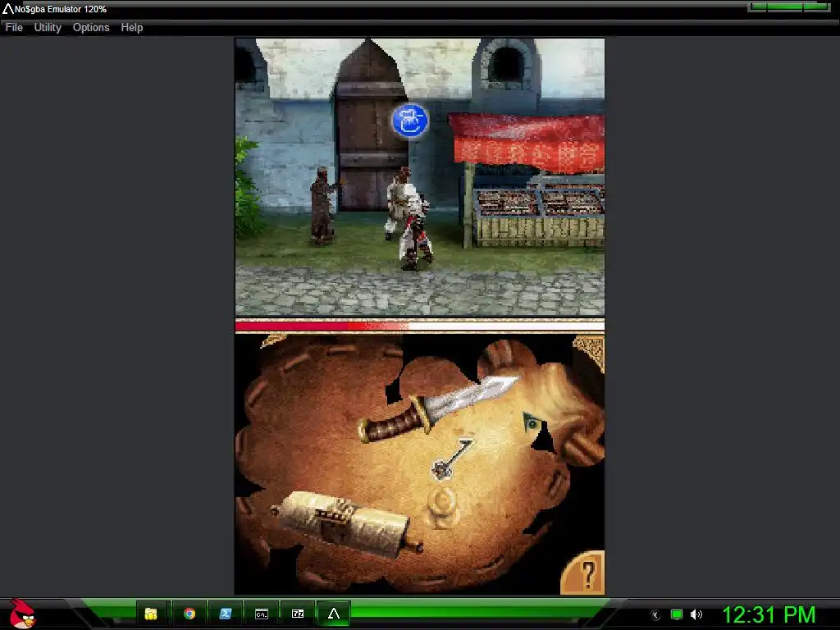Open the Options menu

click(x=91, y=27)
